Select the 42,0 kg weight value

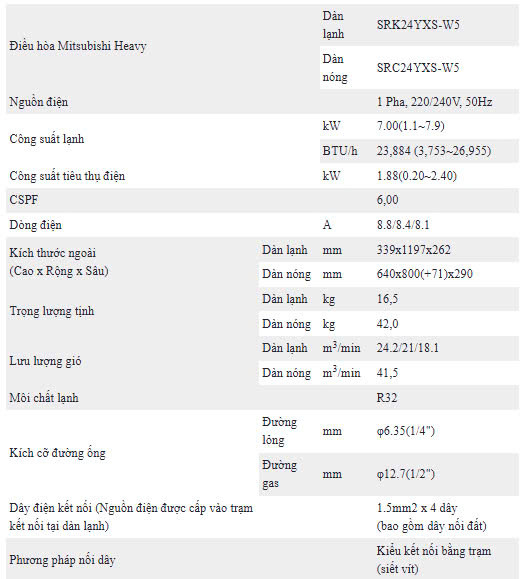[x=388, y=324]
